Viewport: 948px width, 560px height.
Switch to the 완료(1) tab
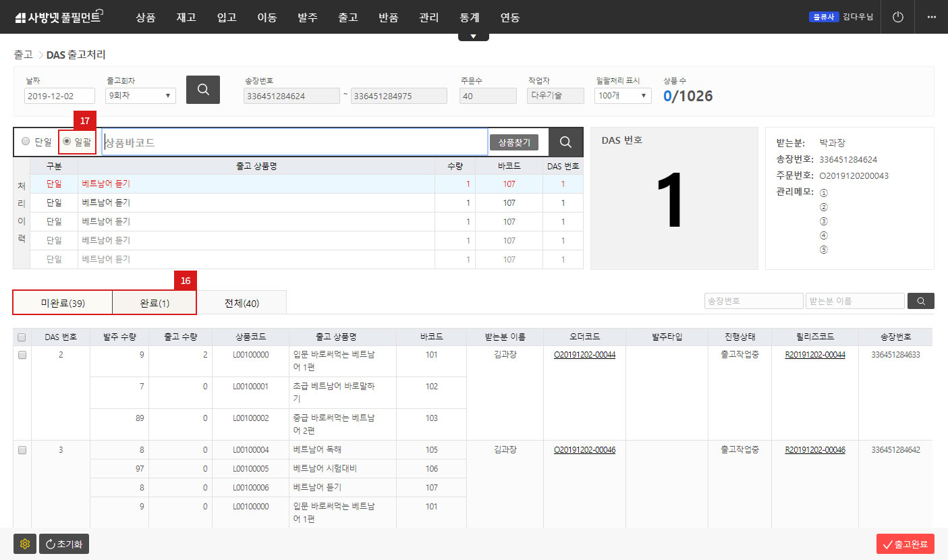(154, 302)
